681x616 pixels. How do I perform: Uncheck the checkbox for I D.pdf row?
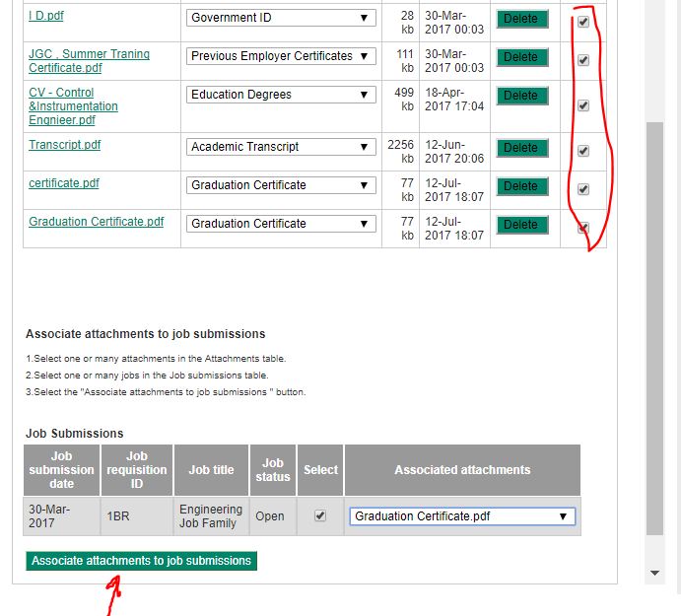tap(583, 22)
